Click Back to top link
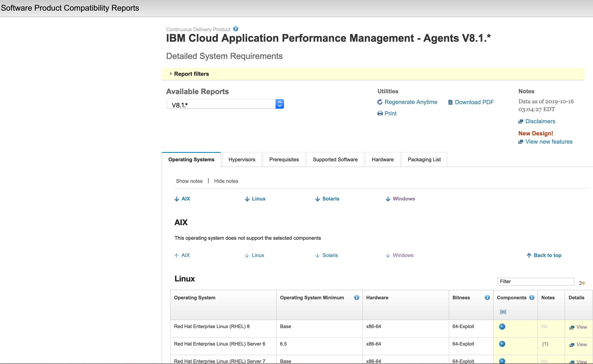Image resolution: width=593 pixels, height=364 pixels. click(x=547, y=255)
